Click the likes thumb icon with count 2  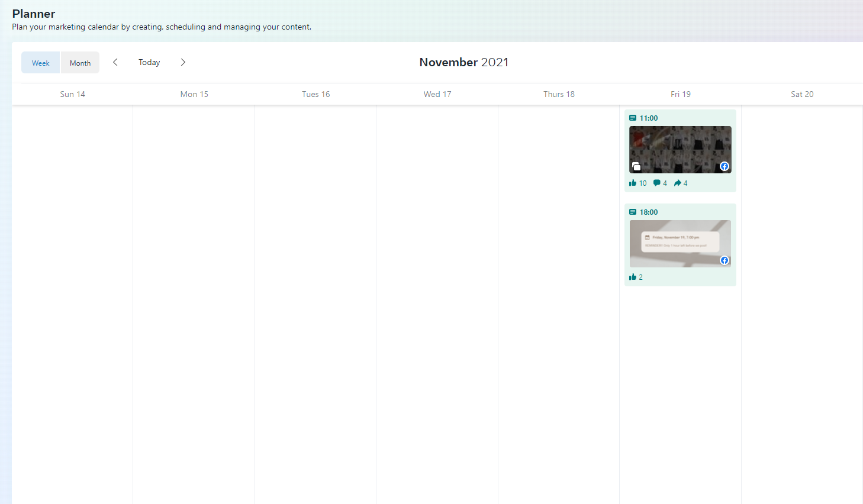point(633,277)
